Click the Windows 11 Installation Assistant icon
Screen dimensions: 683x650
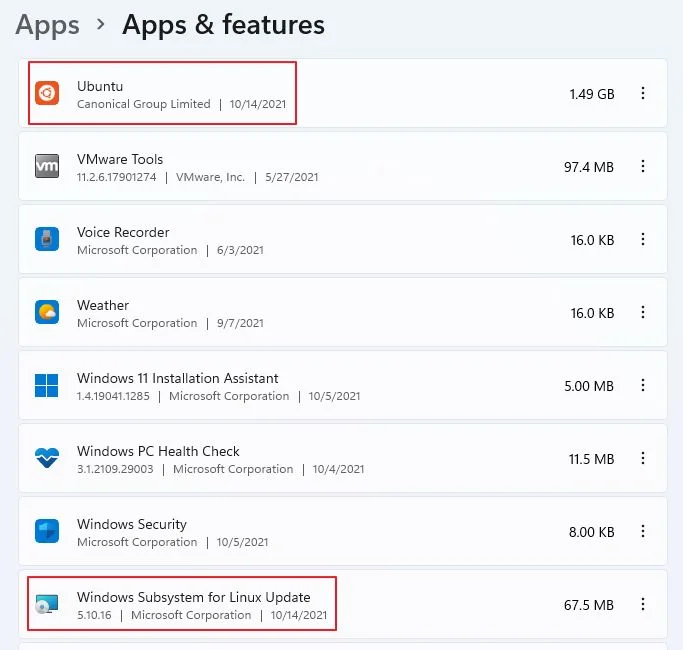[47, 386]
